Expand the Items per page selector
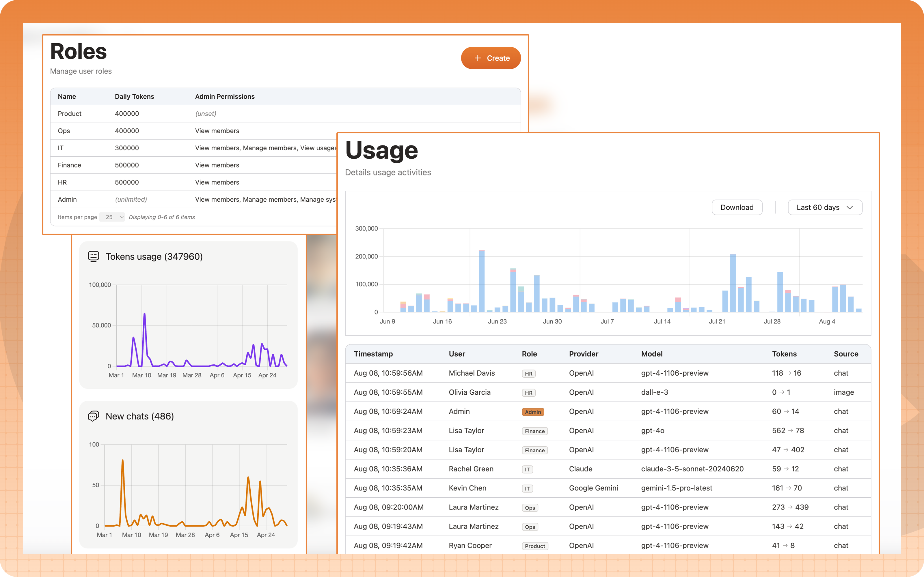The width and height of the screenshot is (924, 577). click(112, 217)
